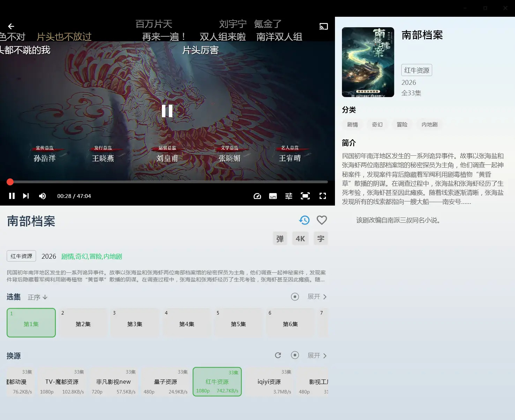Switch source to 影视工厂 card
Screen dimensions: 515x420
[x=312, y=382]
